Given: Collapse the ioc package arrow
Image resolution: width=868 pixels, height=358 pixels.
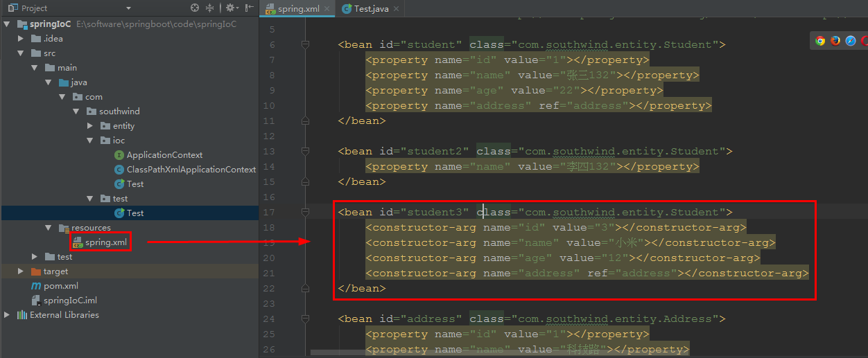Looking at the screenshot, I should pos(90,141).
